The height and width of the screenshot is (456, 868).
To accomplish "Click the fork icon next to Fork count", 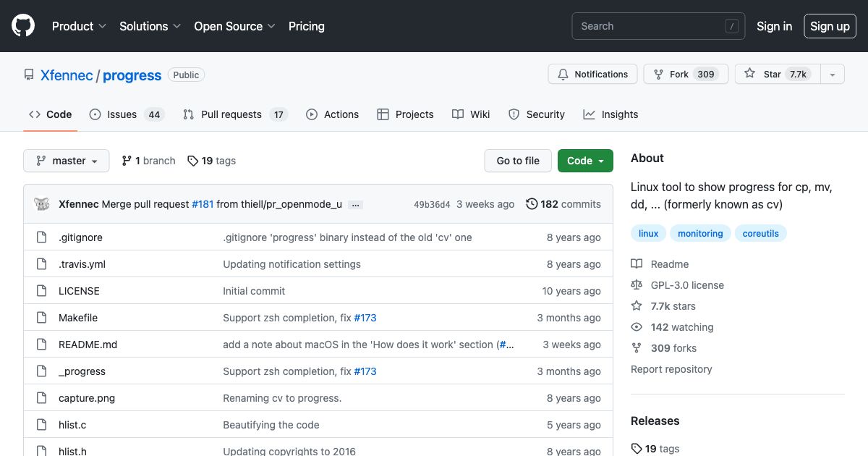I will click(x=658, y=74).
